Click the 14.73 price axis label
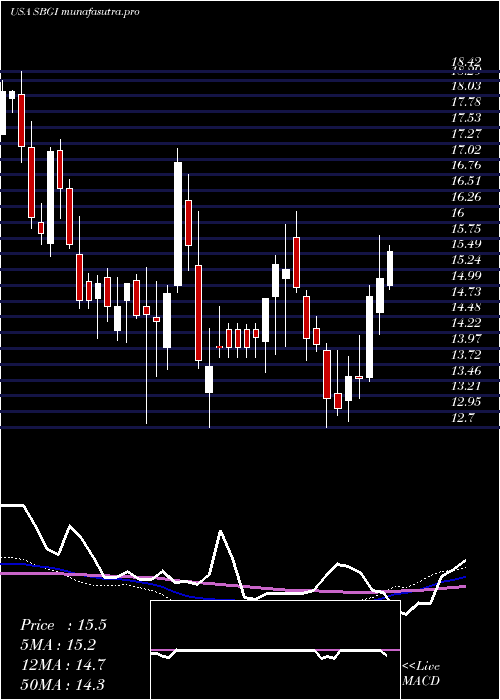 coord(466,292)
